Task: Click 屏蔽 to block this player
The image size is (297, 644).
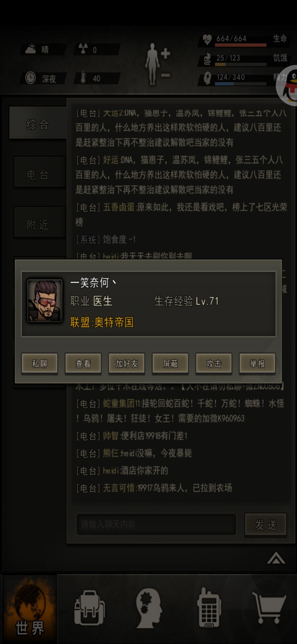Action: click(170, 364)
